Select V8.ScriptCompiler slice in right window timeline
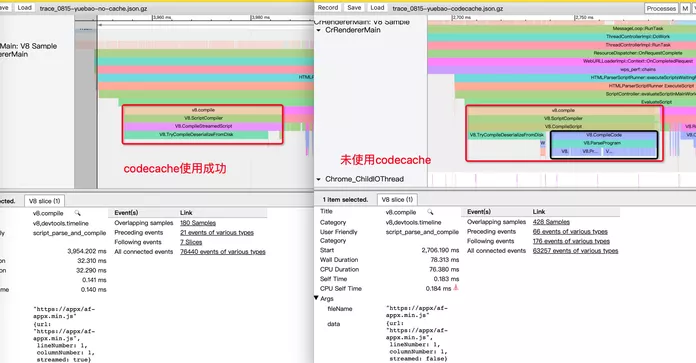This screenshot has height=363, width=696. pos(563,118)
